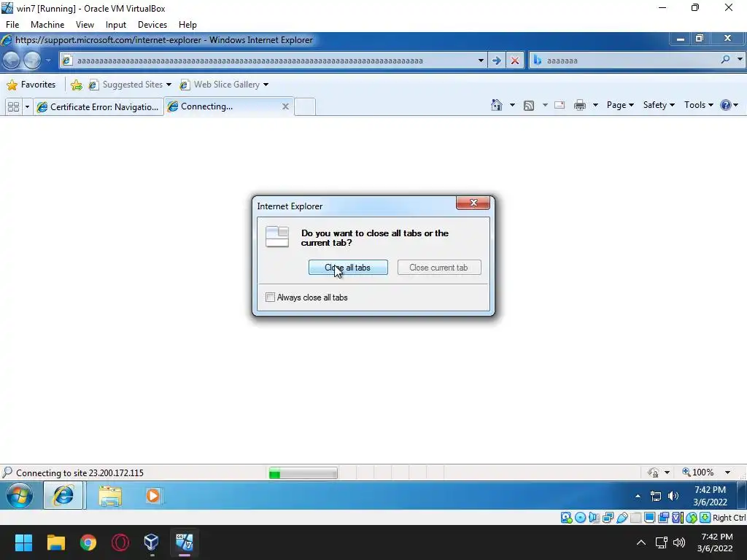Click VirtualBox hard disk activity icon
This screenshot has height=560, width=747.
[566, 518]
